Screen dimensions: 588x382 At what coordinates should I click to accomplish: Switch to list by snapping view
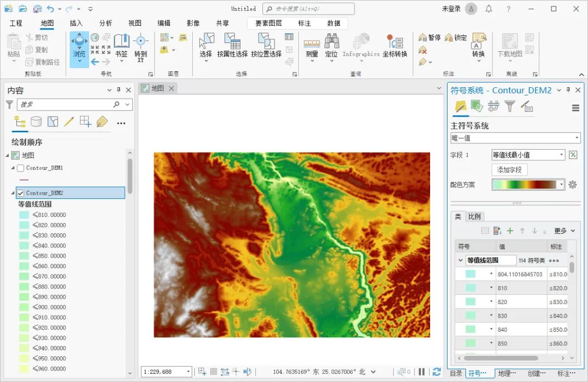tap(85, 122)
